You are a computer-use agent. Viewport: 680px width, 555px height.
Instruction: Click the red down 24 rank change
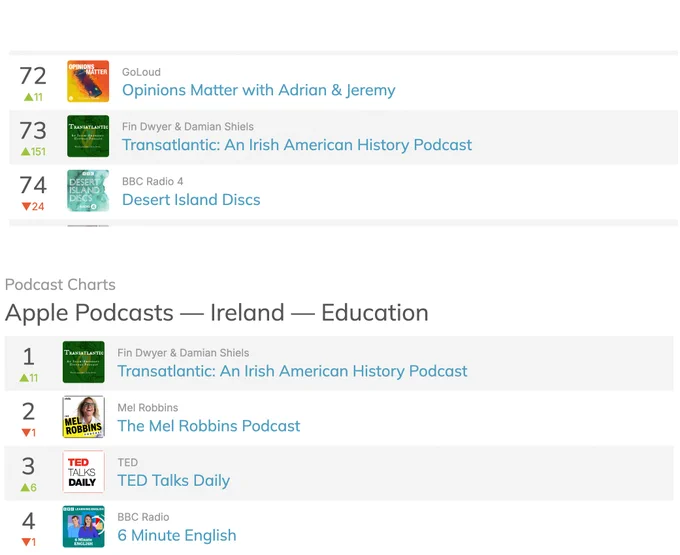click(x=33, y=206)
